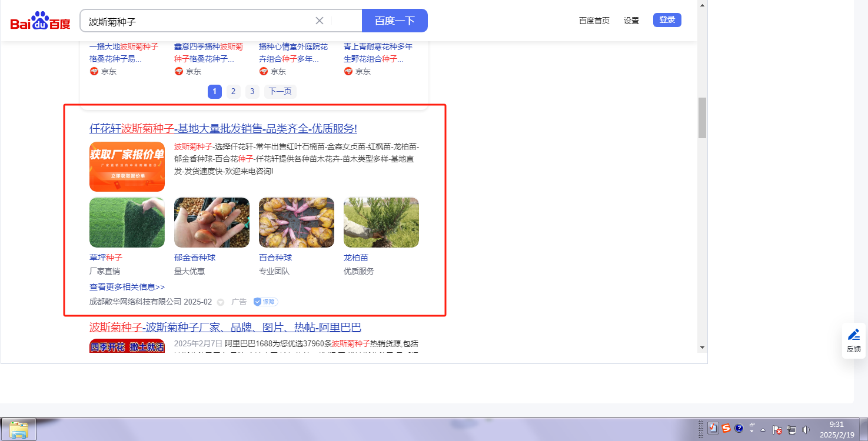Click the scrollbar up arrow

(x=702, y=5)
